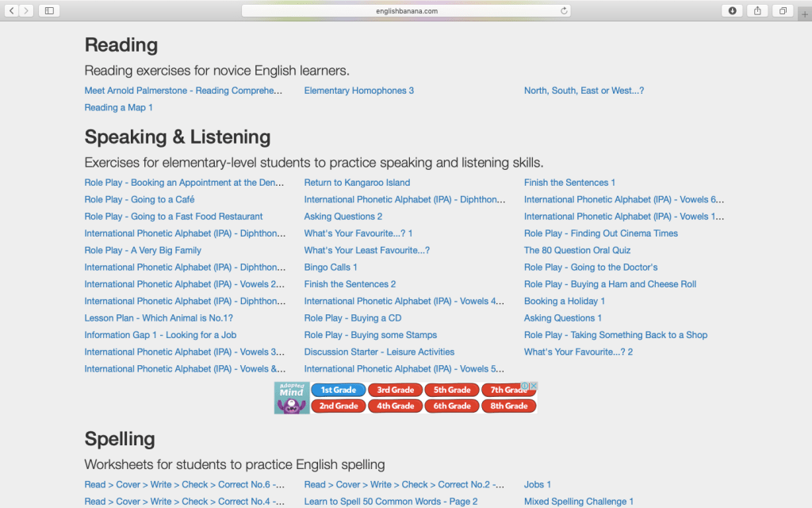Show the Safari sidebar

pyautogui.click(x=49, y=10)
